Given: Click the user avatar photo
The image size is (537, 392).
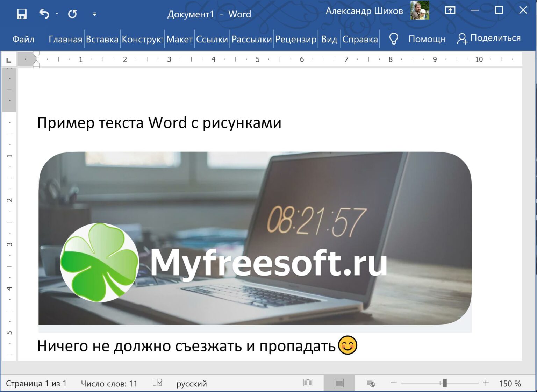Looking at the screenshot, I should point(420,10).
